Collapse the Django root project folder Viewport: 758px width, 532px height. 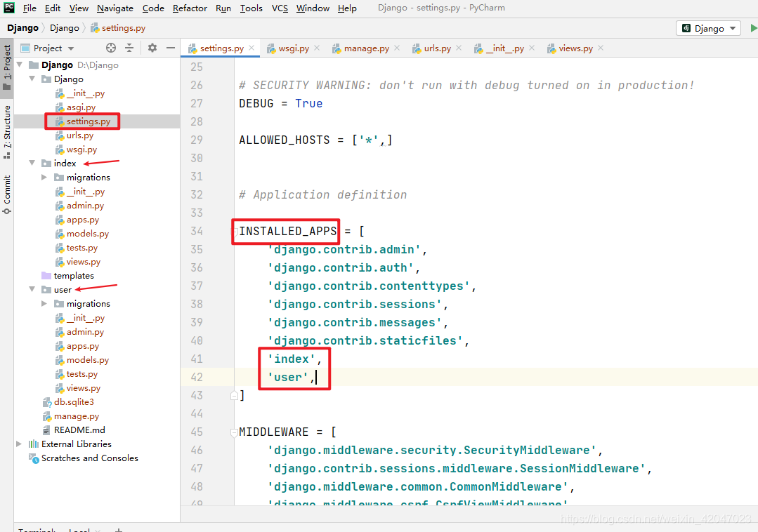(x=20, y=65)
